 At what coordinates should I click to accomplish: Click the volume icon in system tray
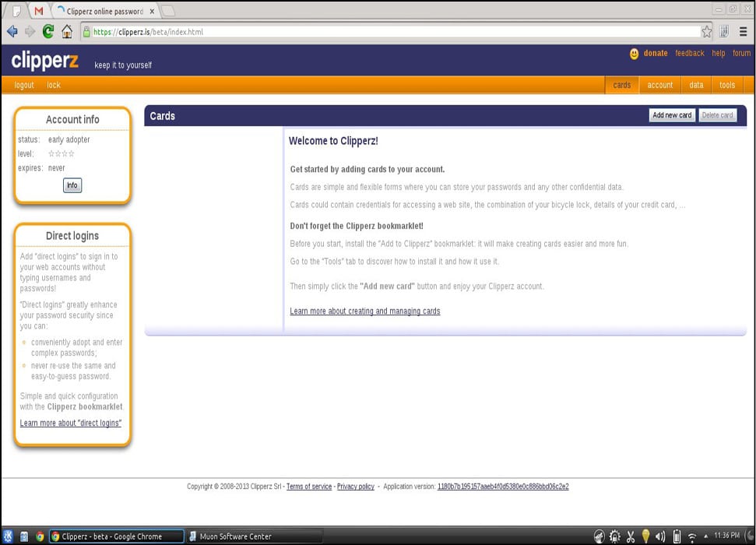tap(660, 536)
